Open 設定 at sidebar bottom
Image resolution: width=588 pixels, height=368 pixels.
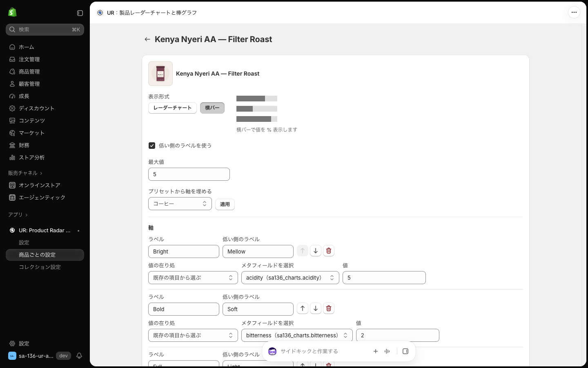[x=45, y=343]
